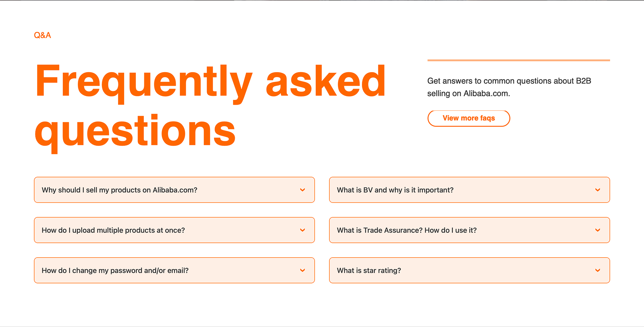Open 'How do I upload multiple products at once?'
Image resolution: width=644 pixels, height=327 pixels.
(x=113, y=230)
